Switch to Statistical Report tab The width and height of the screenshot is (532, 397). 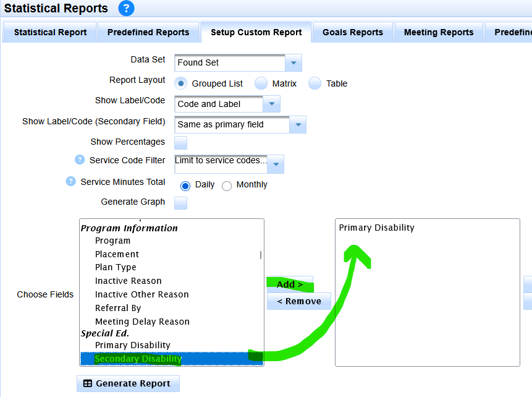[50, 32]
